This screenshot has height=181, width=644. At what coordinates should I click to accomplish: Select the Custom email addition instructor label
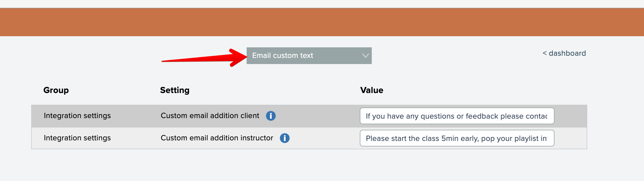coord(217,138)
